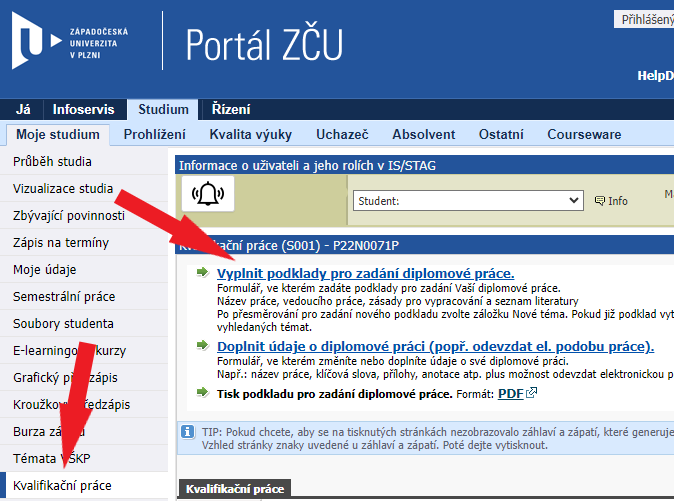The width and height of the screenshot is (674, 501).
Task: Open Grafický předzápis in sidebar
Action: tap(84, 378)
